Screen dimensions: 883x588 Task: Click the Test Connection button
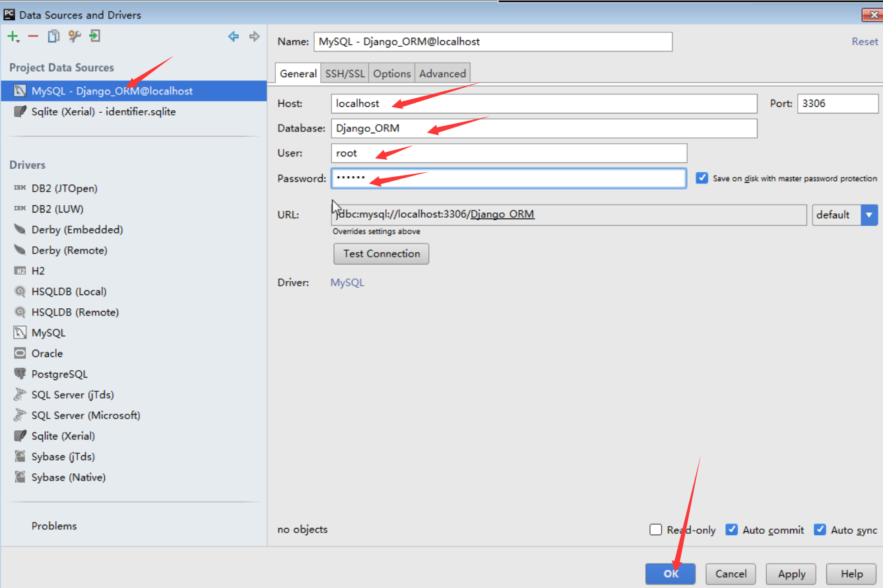[381, 254]
